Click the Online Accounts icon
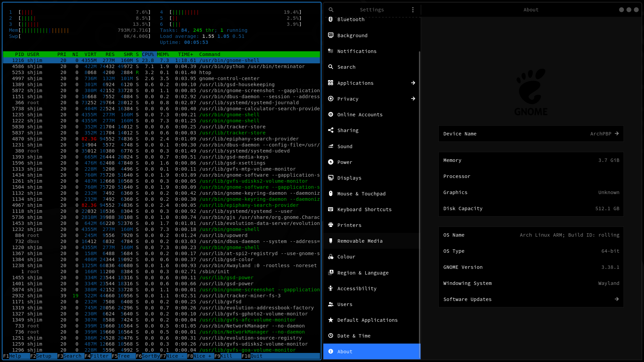This screenshot has width=644, height=362. tap(331, 114)
